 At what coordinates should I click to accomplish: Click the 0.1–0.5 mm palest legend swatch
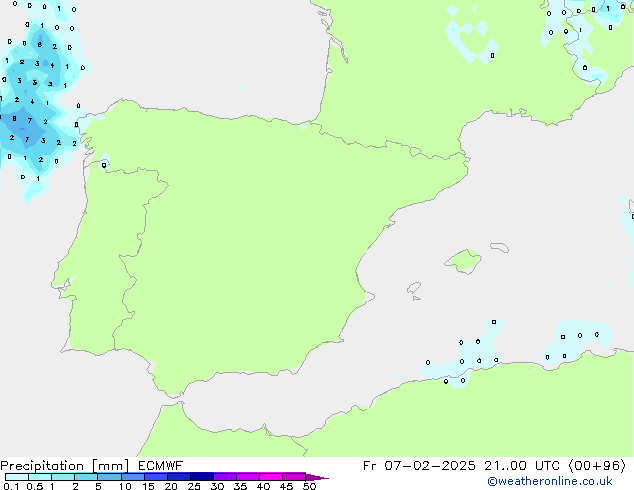point(17,477)
